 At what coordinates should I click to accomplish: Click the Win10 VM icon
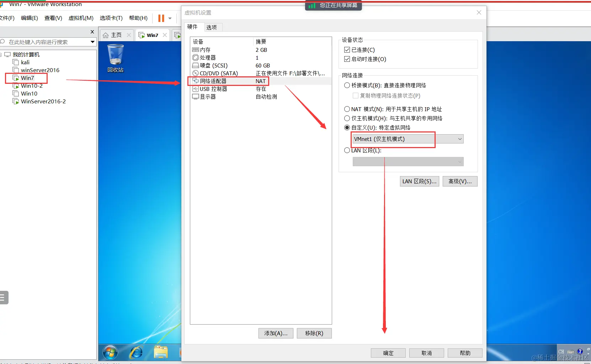(x=16, y=93)
